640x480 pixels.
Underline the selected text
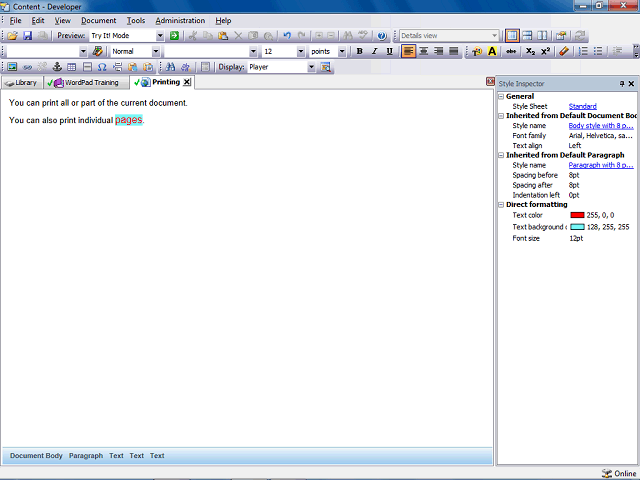[389, 51]
